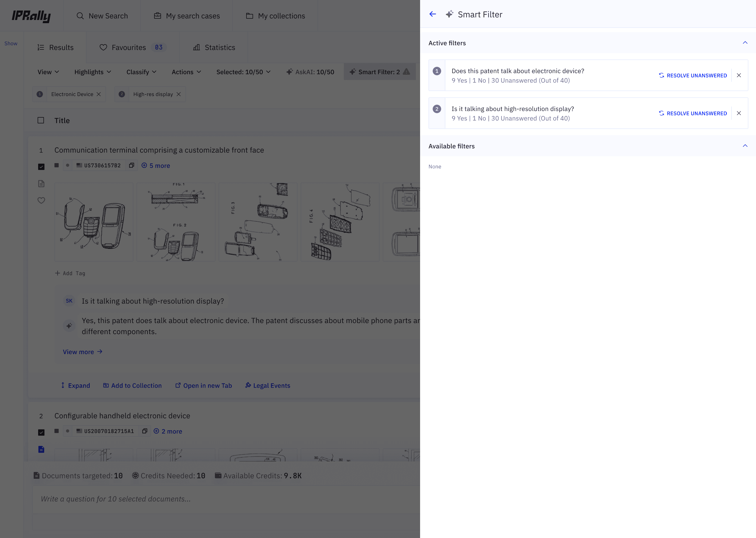Click the heart icon on result 1

pyautogui.click(x=41, y=200)
